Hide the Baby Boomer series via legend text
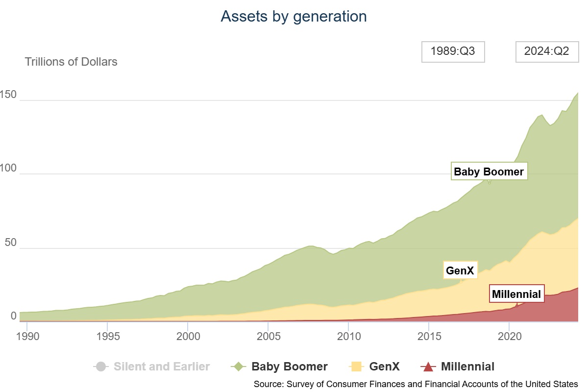The width and height of the screenshot is (588, 392). pos(289,367)
